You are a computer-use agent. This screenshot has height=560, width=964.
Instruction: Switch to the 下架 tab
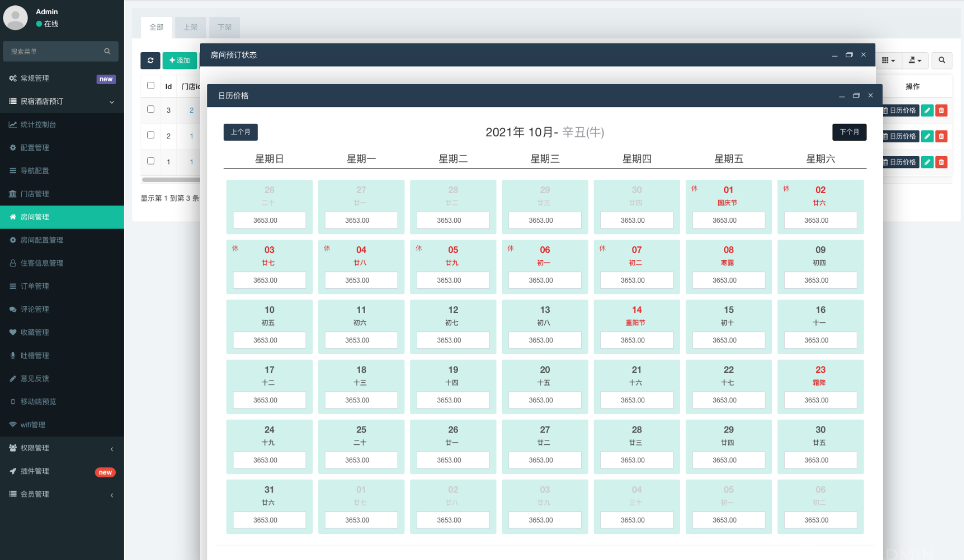224,28
